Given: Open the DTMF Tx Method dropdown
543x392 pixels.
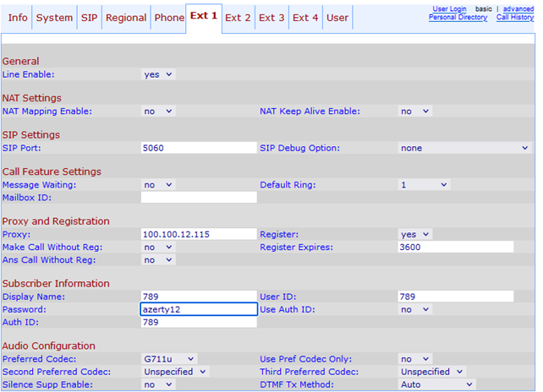Looking at the screenshot, I should coord(436,384).
